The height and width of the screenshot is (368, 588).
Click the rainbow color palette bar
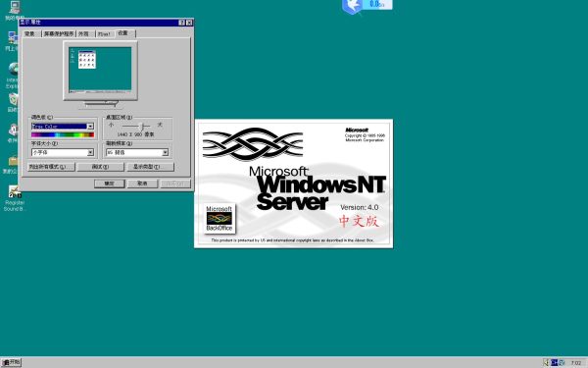click(63, 134)
